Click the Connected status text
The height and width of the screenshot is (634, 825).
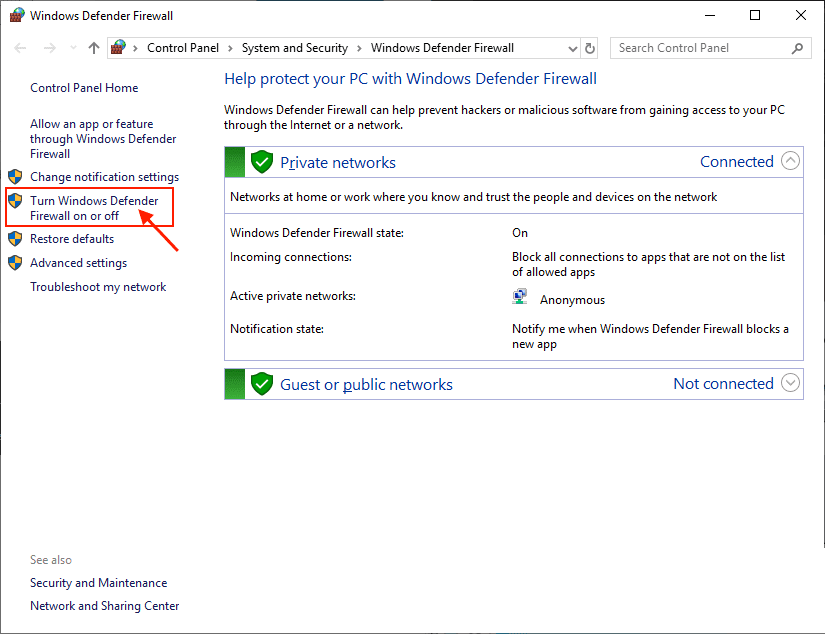pyautogui.click(x=737, y=162)
